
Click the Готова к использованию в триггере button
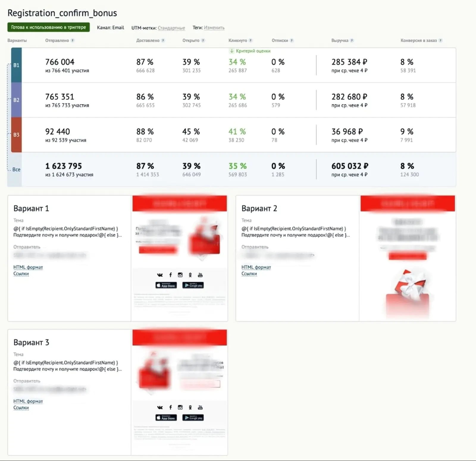(x=48, y=27)
